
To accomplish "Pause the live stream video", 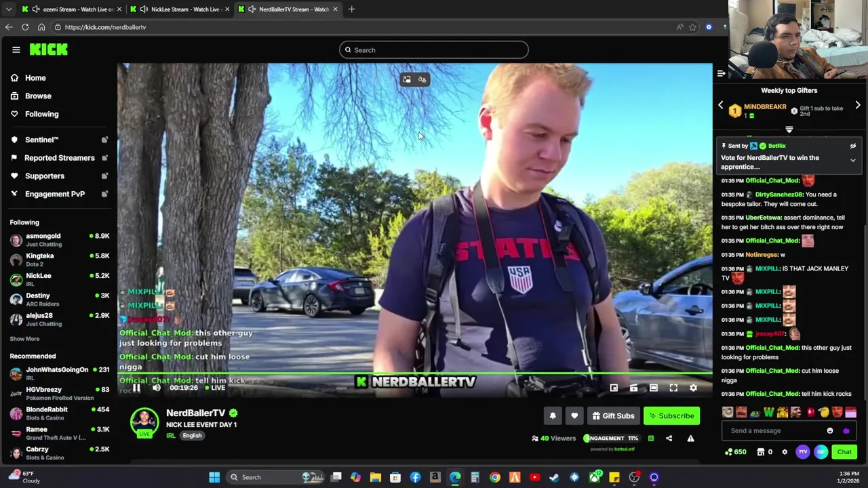I will (136, 388).
